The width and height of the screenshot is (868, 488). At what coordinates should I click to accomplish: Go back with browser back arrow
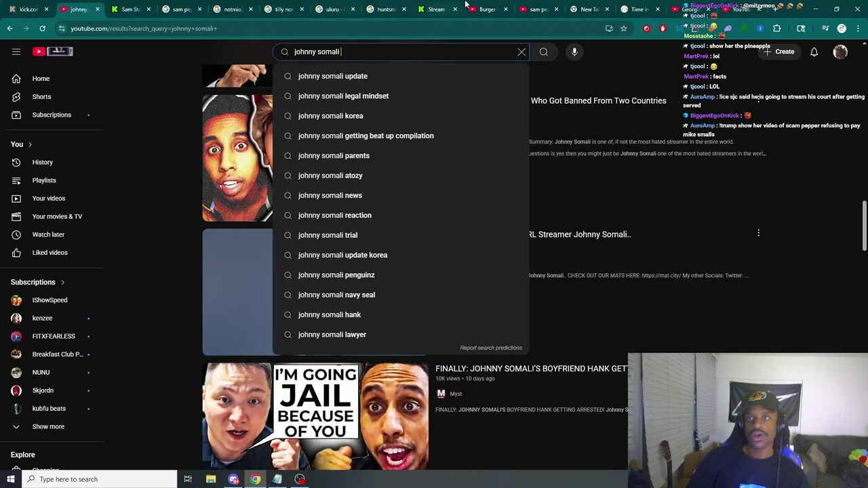[x=9, y=28]
